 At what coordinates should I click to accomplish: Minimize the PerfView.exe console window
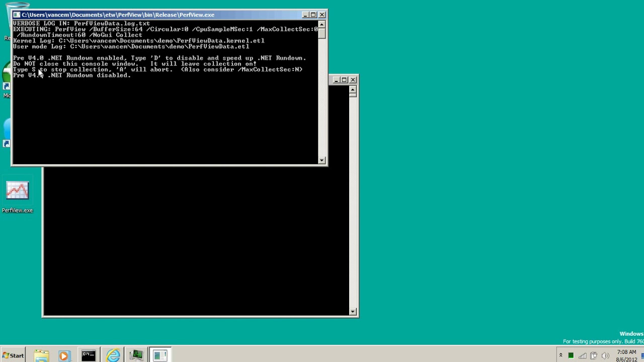coord(305,15)
